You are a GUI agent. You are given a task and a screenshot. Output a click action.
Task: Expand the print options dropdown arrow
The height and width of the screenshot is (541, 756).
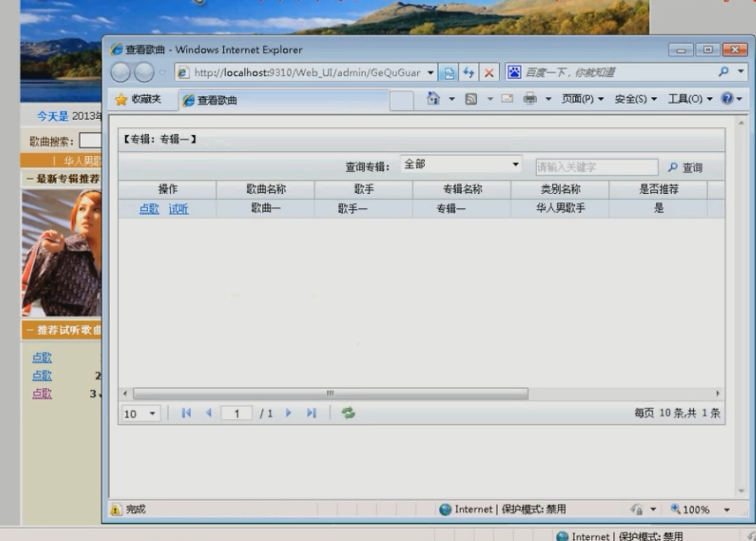(548, 99)
